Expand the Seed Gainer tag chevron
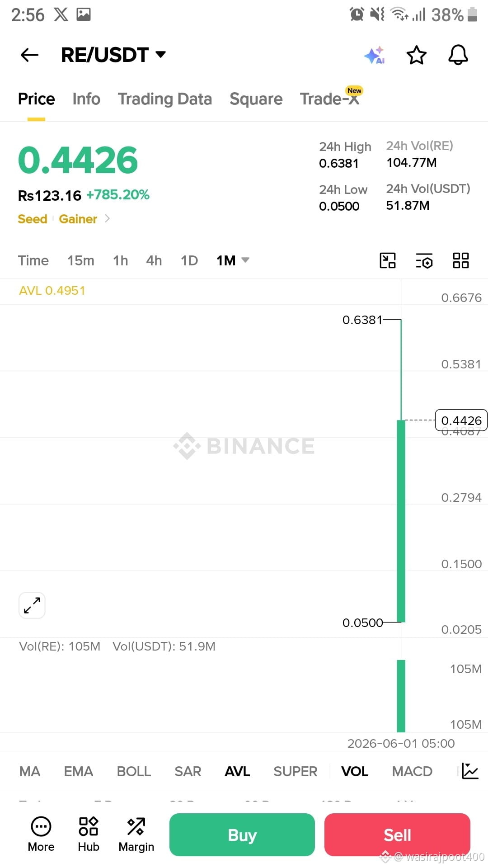The height and width of the screenshot is (868, 488). tap(107, 219)
